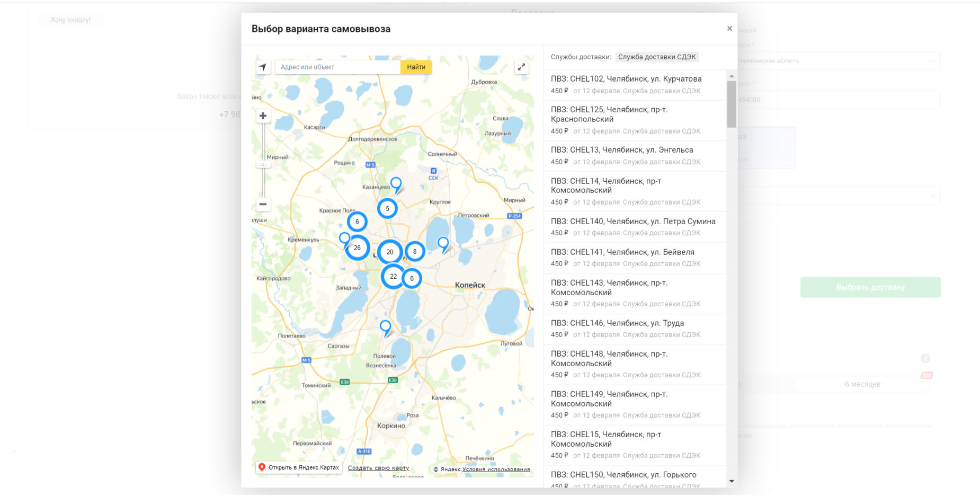The height and width of the screenshot is (495, 980).
Task: Zoom out with the minus button
Action: click(263, 204)
